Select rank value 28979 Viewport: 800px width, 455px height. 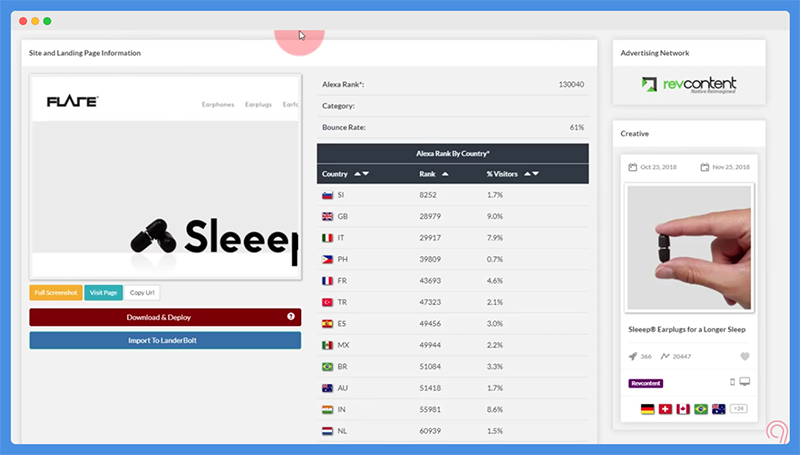click(430, 216)
